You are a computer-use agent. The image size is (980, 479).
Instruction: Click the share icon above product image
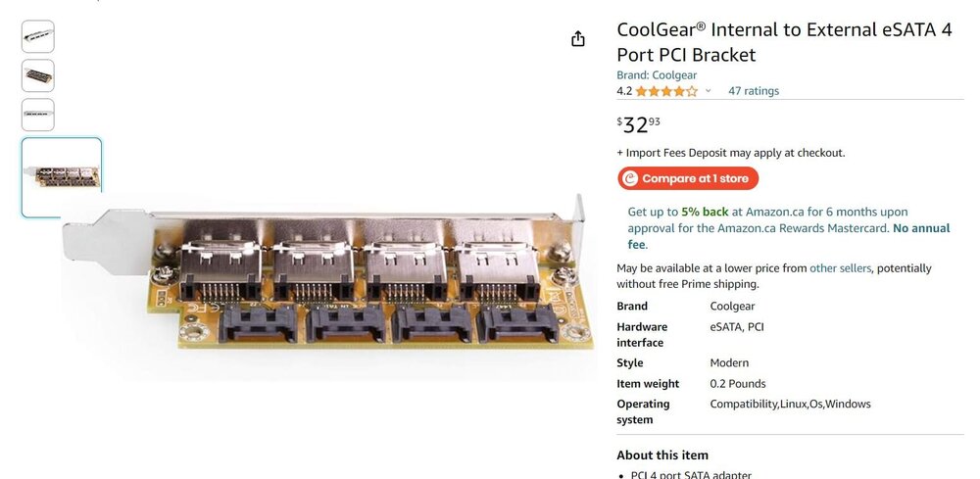pyautogui.click(x=578, y=39)
